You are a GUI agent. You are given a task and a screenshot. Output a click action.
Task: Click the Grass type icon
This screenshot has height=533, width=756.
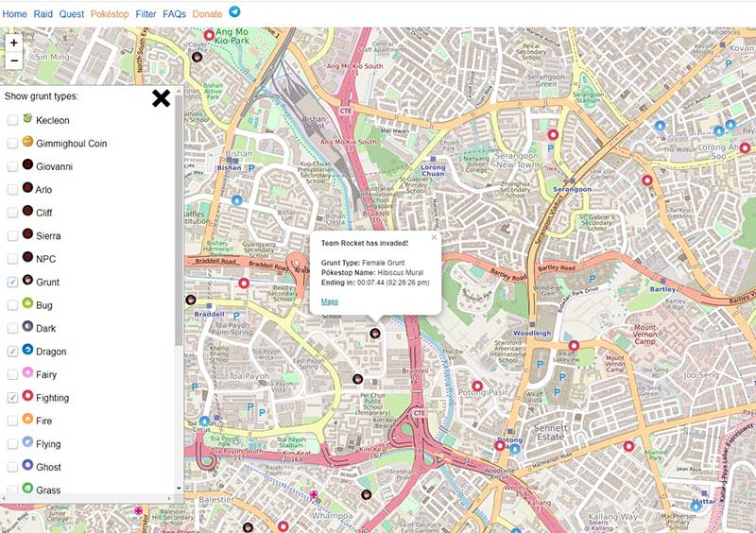tap(27, 488)
